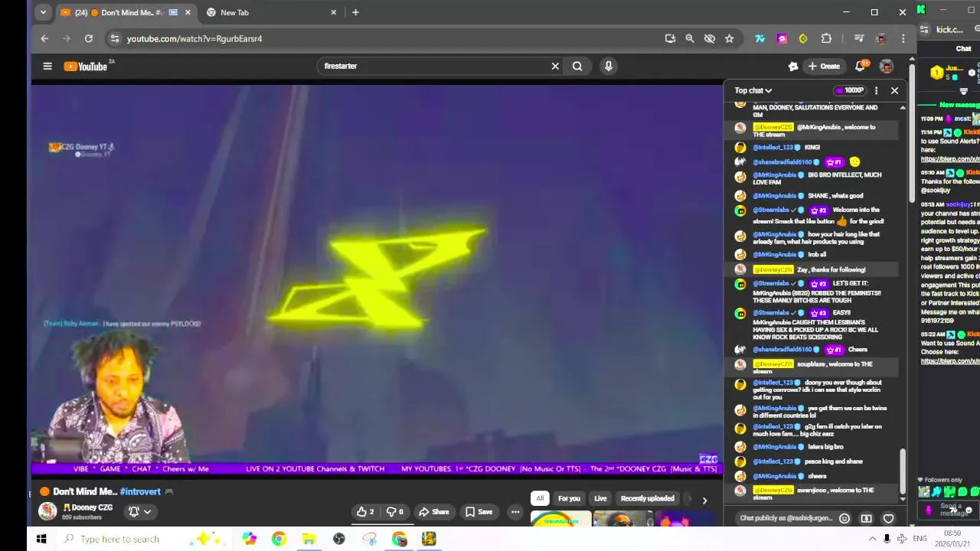Save the video to playlist
This screenshot has width=980, height=551.
[x=479, y=512]
